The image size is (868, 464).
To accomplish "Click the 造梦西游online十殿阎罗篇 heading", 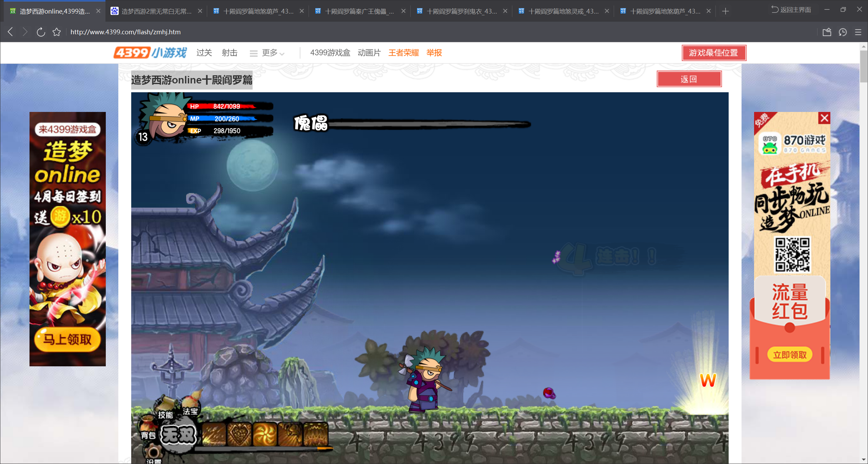I will (x=192, y=80).
